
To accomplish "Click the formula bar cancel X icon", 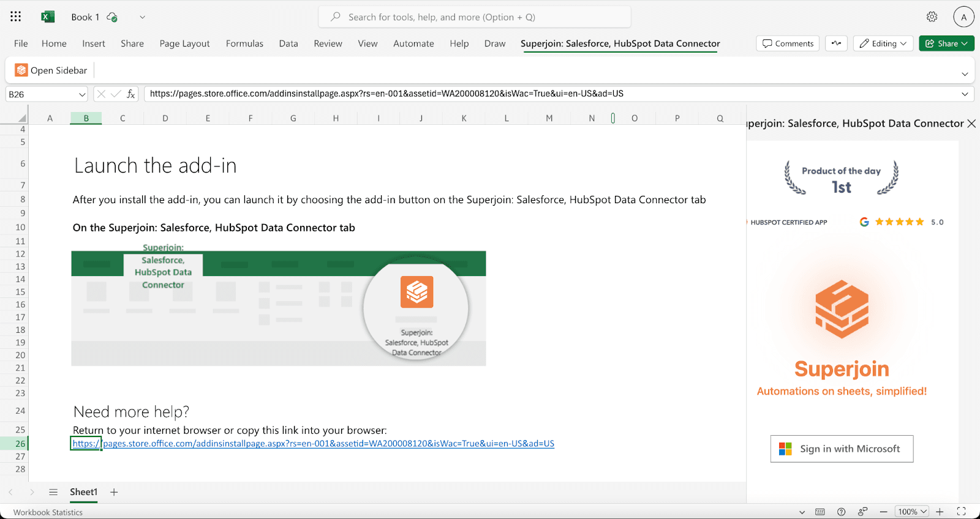I will 102,94.
